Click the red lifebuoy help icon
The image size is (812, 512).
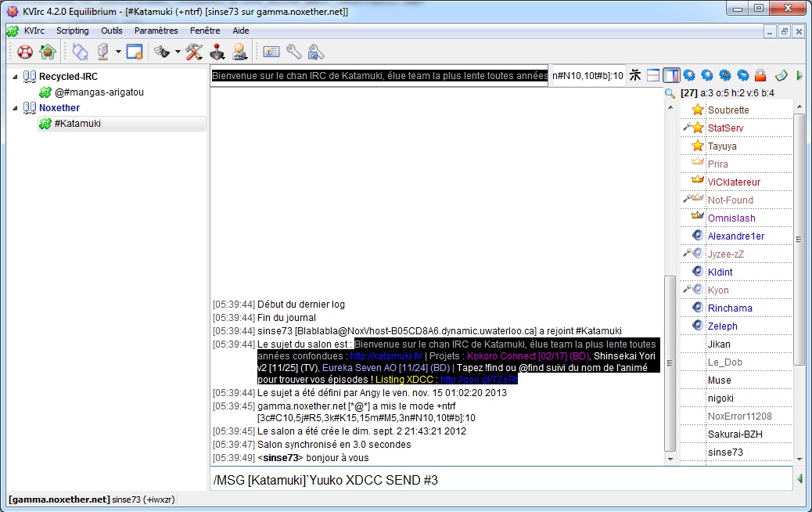click(25, 52)
